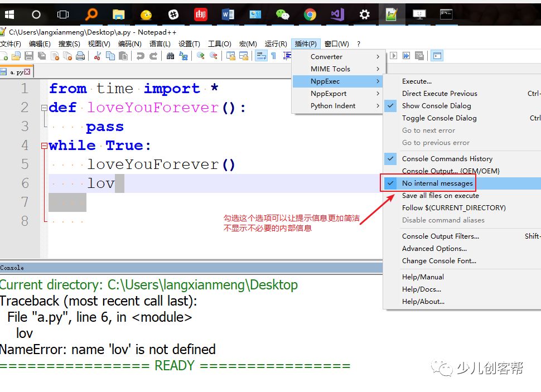541x392 pixels.
Task: Open WeChat from the taskbar
Action: click(x=283, y=14)
